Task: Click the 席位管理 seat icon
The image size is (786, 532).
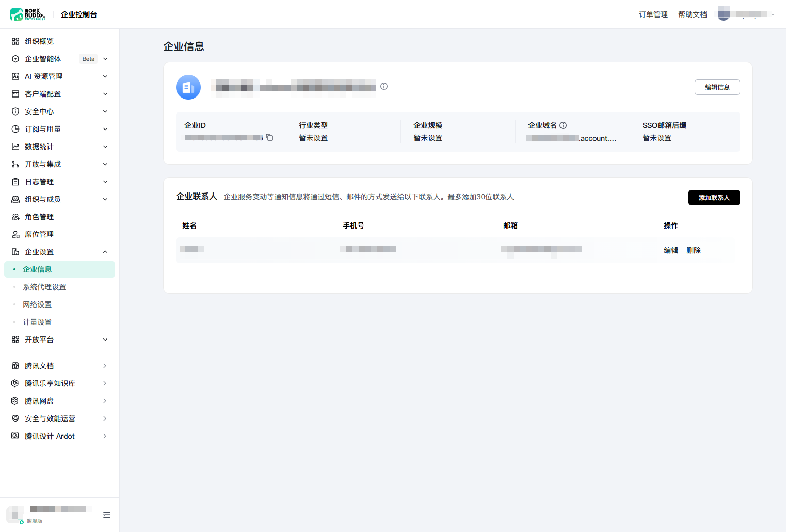Action: pyautogui.click(x=15, y=234)
